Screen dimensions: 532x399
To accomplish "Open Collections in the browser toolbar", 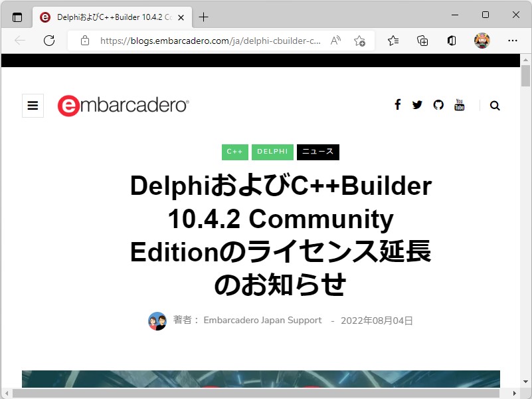I will tap(422, 41).
